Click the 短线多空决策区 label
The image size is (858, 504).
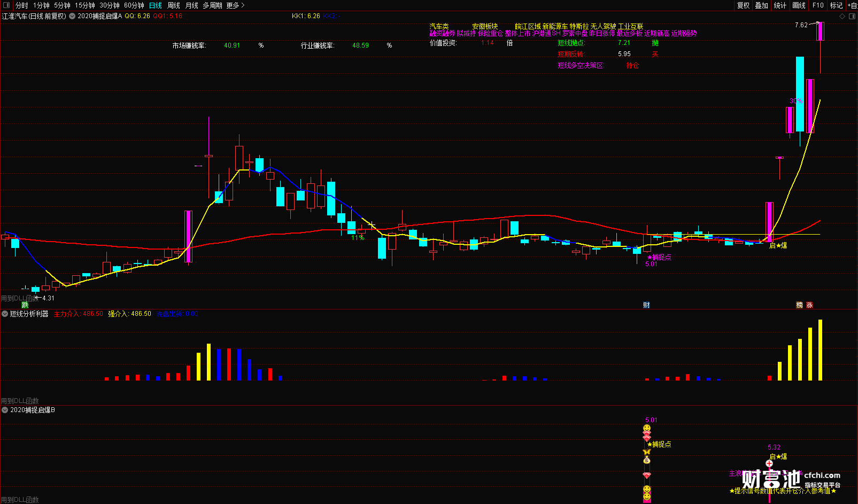[x=581, y=65]
